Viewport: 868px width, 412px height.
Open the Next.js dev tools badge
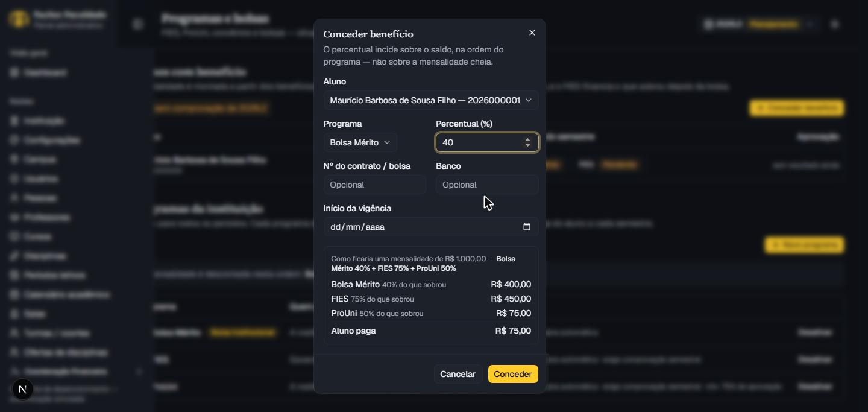point(22,390)
